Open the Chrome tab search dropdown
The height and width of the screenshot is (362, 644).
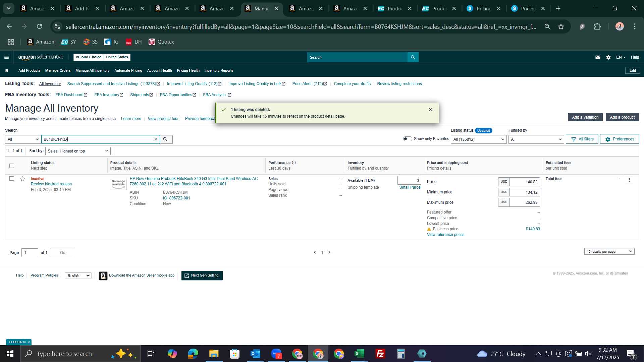pyautogui.click(x=9, y=8)
